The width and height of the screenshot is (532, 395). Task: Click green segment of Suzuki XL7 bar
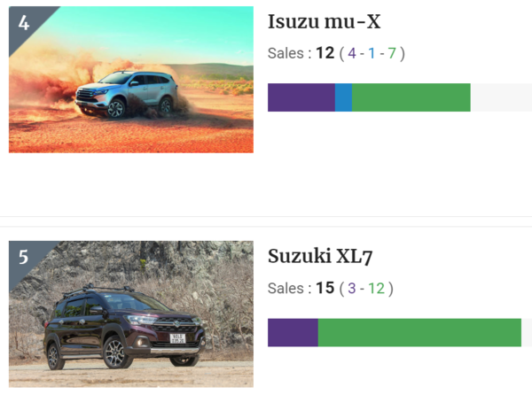419,332
